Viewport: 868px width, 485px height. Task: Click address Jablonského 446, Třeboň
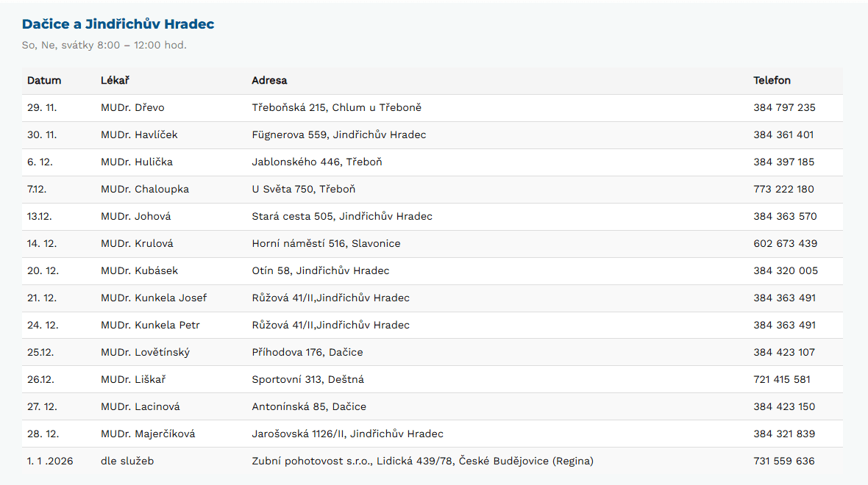pos(317,162)
